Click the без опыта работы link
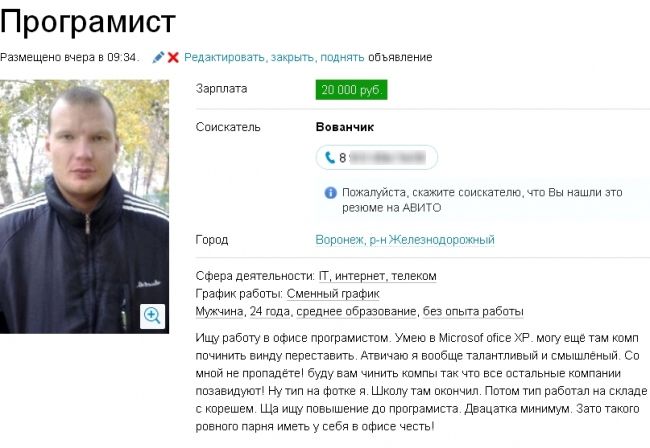 point(473,312)
